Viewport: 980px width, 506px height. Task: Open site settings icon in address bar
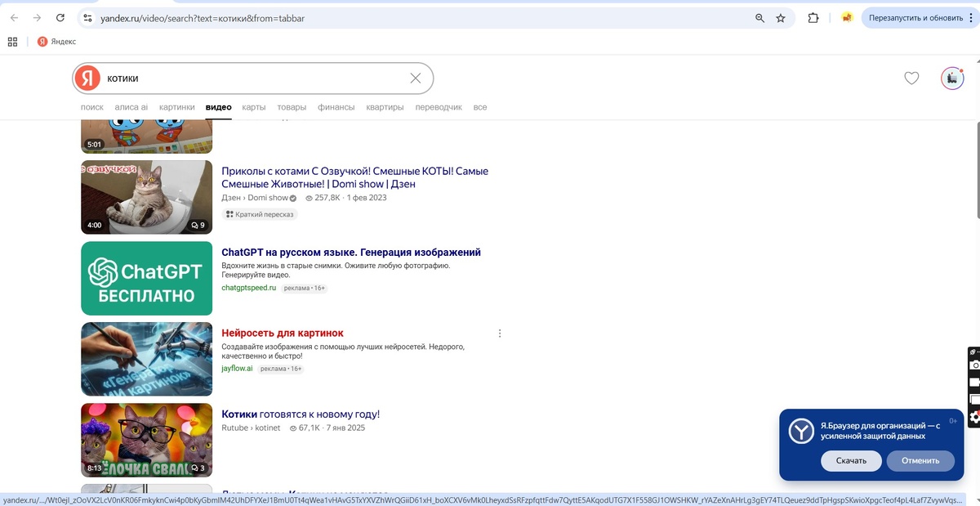coord(88,18)
